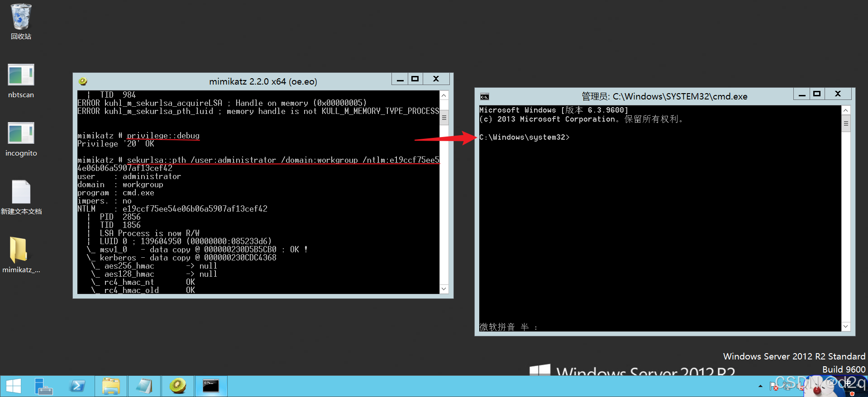Screen dimensions: 868x397
Task: Click the kuhl_m_sekurlsa_pth_luid error line
Action: (x=258, y=111)
